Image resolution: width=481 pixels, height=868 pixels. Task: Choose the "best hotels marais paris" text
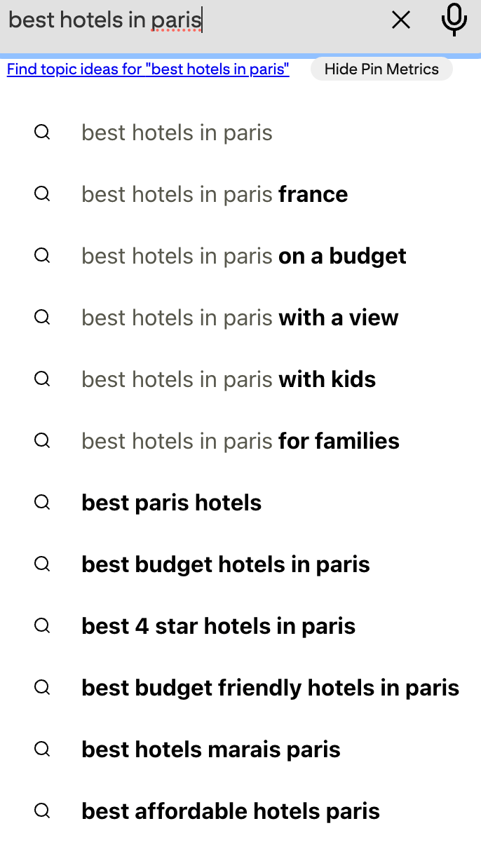tap(210, 750)
